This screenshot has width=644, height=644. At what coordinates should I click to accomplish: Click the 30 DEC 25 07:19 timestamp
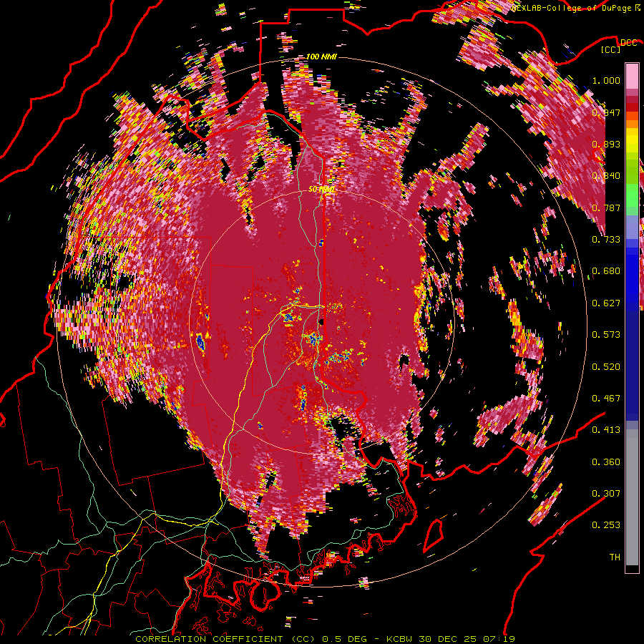tap(467, 639)
